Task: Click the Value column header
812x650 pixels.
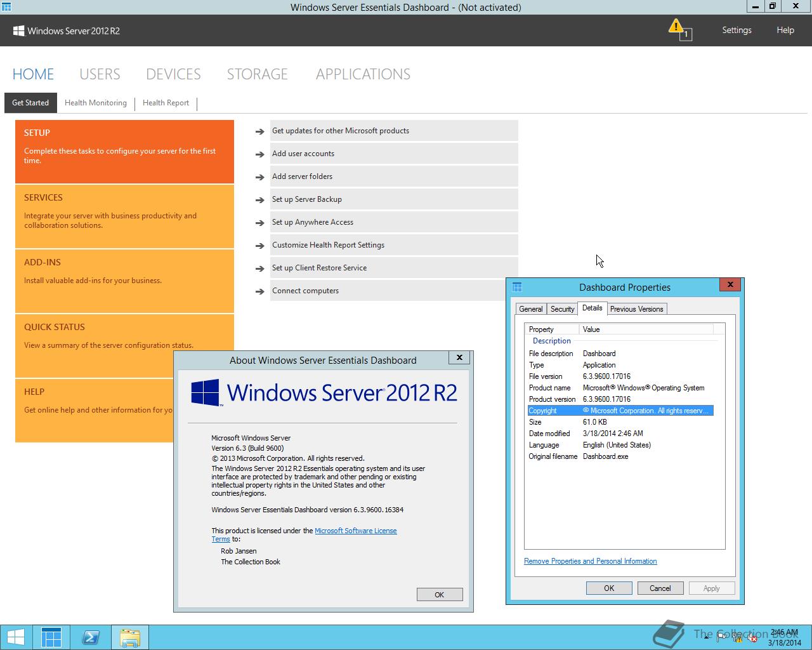Action: point(646,329)
